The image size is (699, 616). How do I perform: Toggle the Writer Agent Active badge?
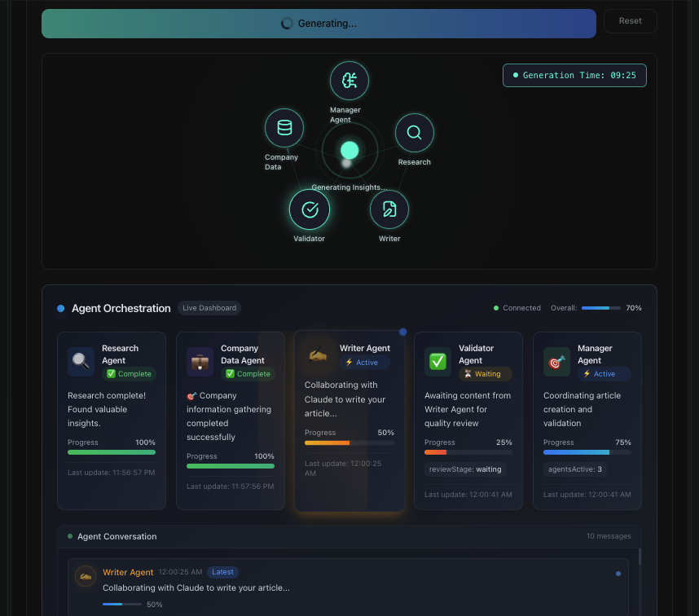[363, 362]
